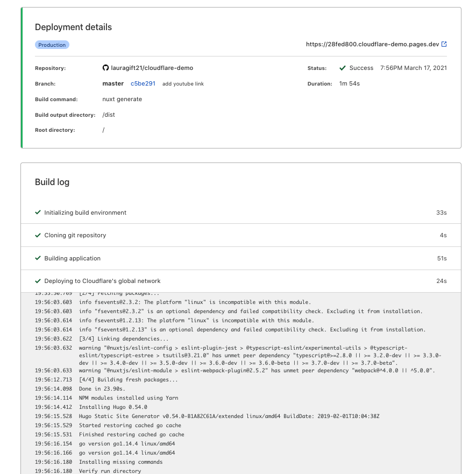476x474 pixels.
Task: Expand the Building application step
Action: [x=73, y=258]
